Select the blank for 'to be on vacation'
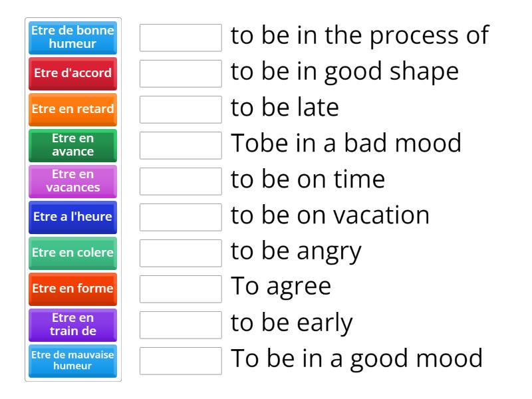Screen dimensions: 532x399 coord(181,217)
